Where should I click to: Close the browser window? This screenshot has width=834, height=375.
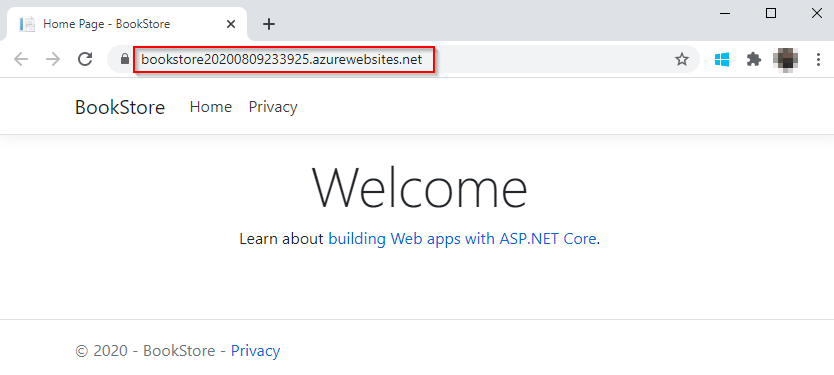(816, 14)
